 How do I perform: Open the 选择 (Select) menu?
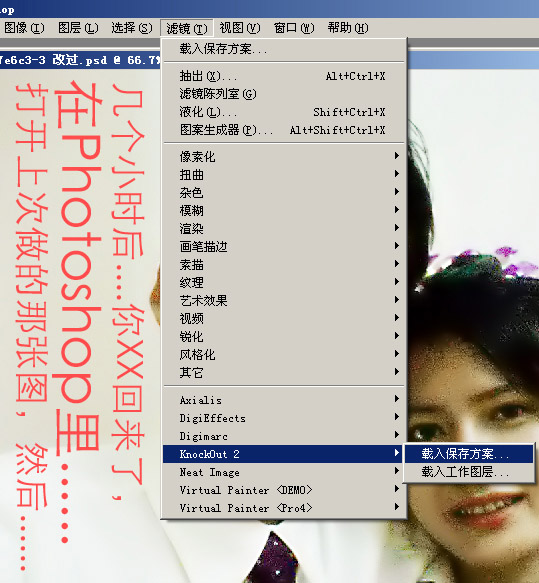(132, 28)
